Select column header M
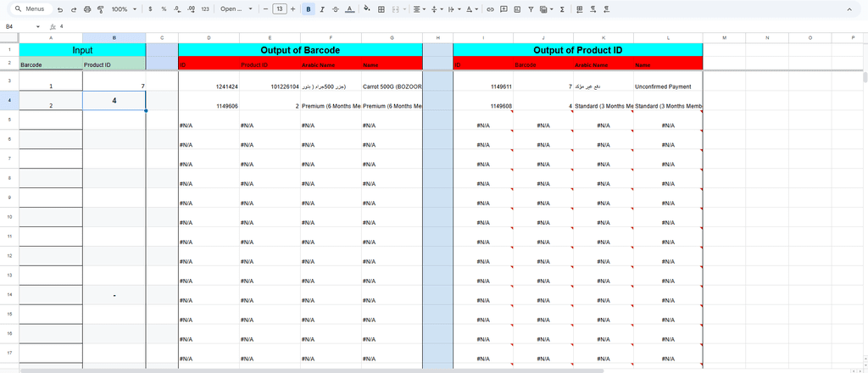Viewport: 868px width, 373px height. (724, 37)
